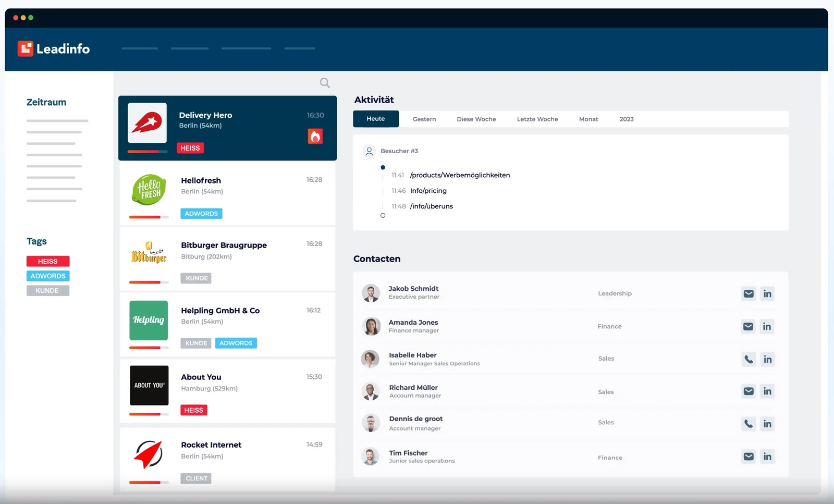Open Jakob Schmidt's LinkedIn profile icon

pos(767,293)
